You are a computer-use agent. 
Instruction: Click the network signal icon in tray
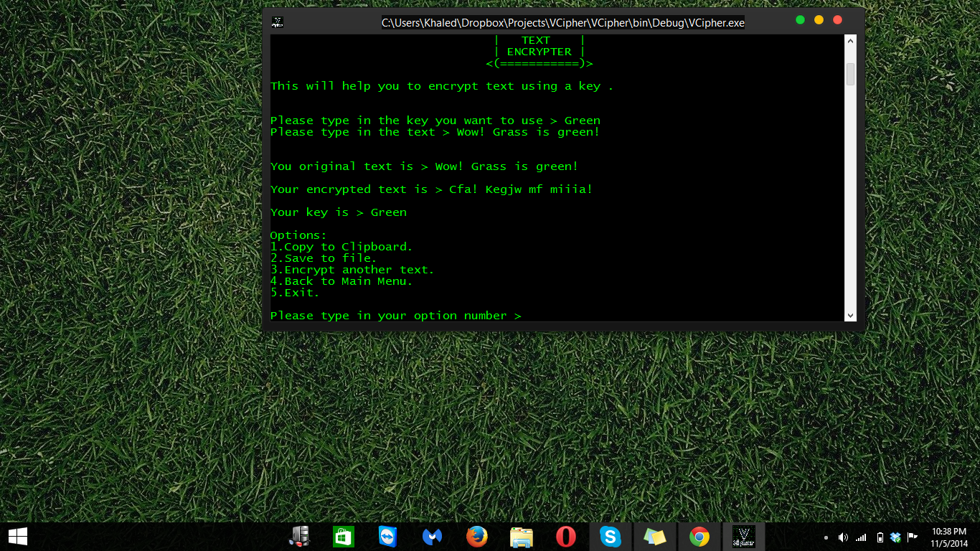(860, 537)
